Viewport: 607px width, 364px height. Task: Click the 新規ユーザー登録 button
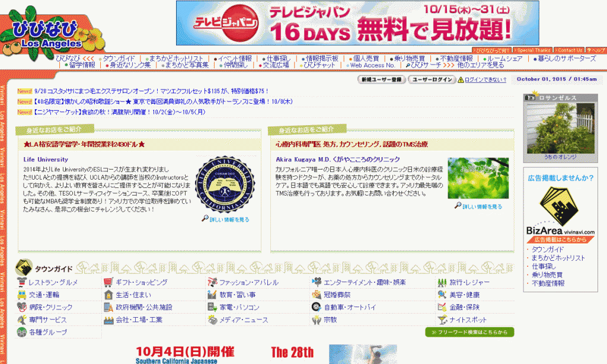[381, 80]
